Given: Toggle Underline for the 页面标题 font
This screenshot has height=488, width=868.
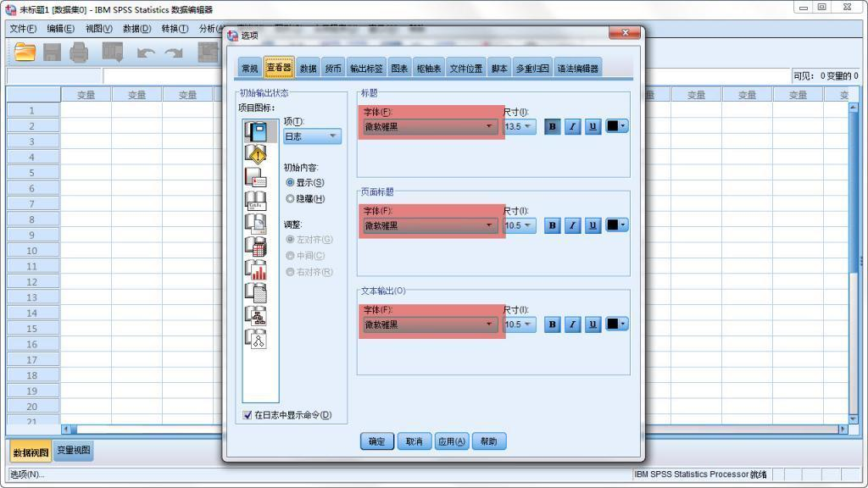Looking at the screenshot, I should pyautogui.click(x=593, y=225).
